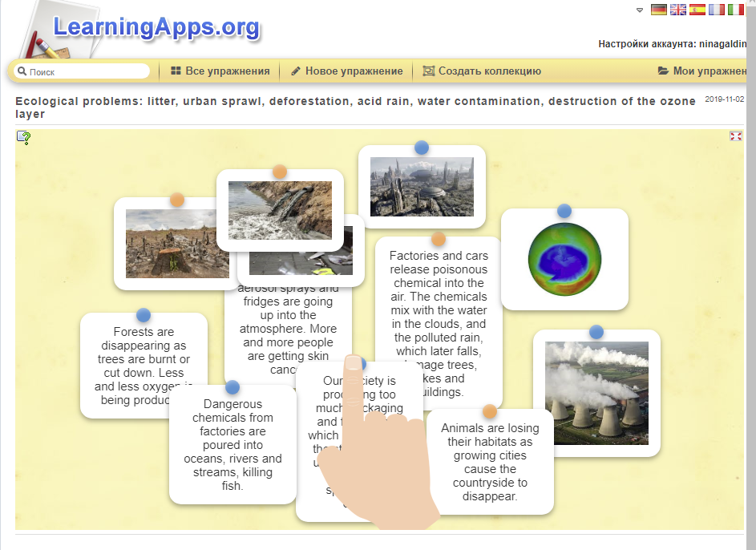The image size is (756, 550).
Task: Open Мои упражнения menu
Action: (702, 71)
